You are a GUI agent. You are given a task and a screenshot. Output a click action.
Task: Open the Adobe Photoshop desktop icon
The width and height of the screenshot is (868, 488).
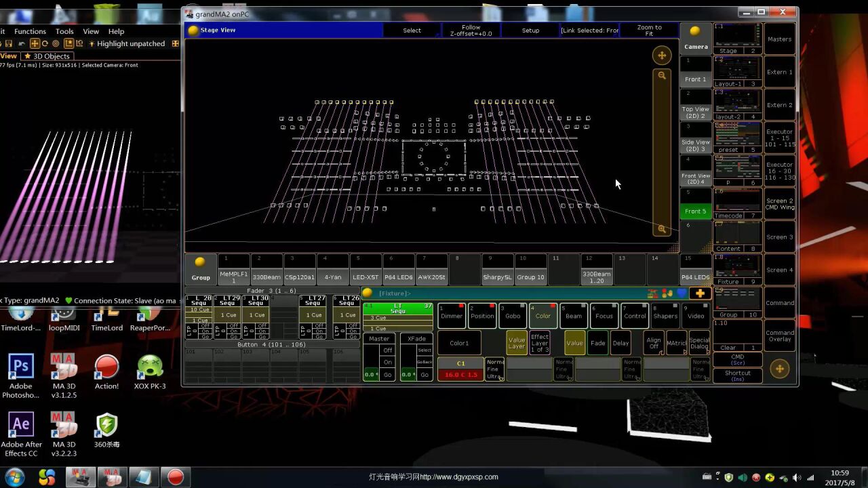tap(20, 375)
